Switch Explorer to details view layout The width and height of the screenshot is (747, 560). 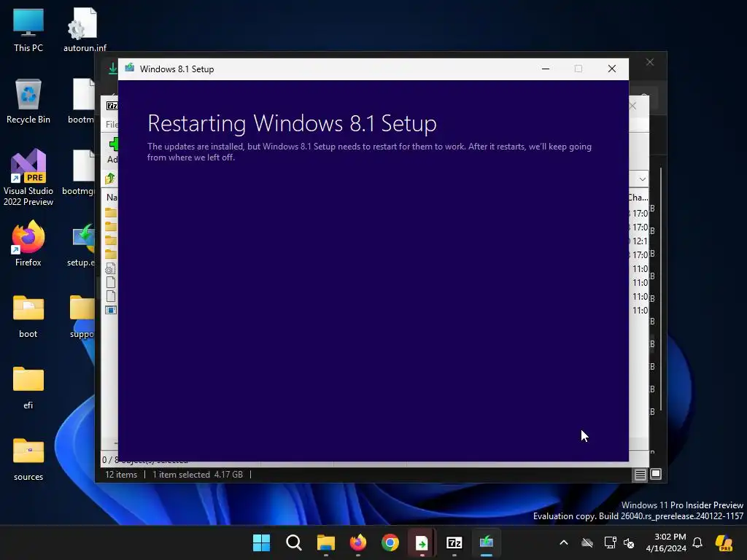tap(640, 474)
